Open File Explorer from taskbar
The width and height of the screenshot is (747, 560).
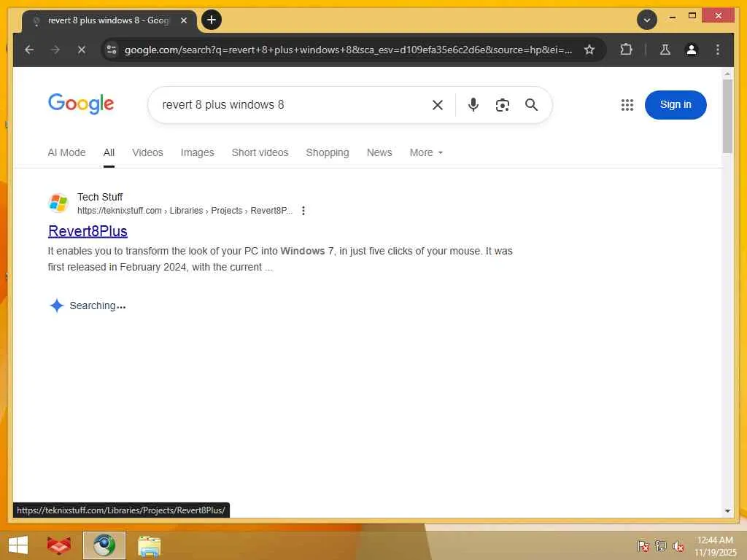pos(149,545)
